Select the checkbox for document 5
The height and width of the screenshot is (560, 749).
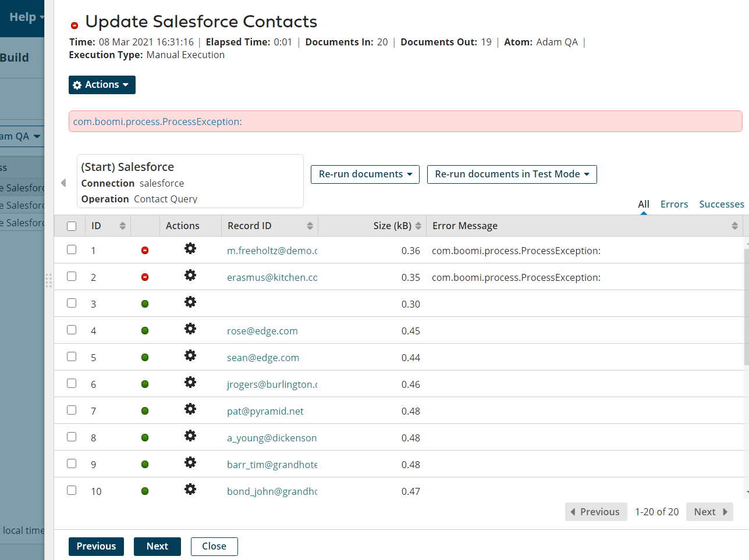pos(72,356)
